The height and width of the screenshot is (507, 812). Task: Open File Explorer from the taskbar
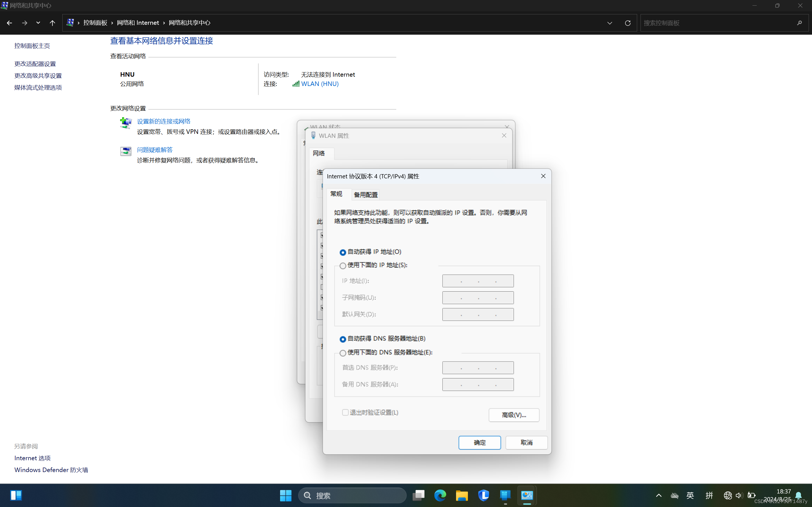point(462,495)
